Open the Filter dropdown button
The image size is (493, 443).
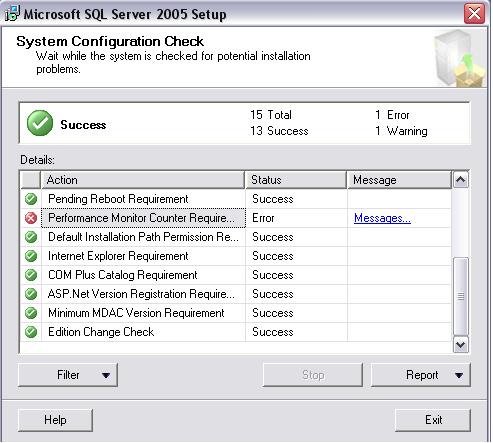pos(68,375)
